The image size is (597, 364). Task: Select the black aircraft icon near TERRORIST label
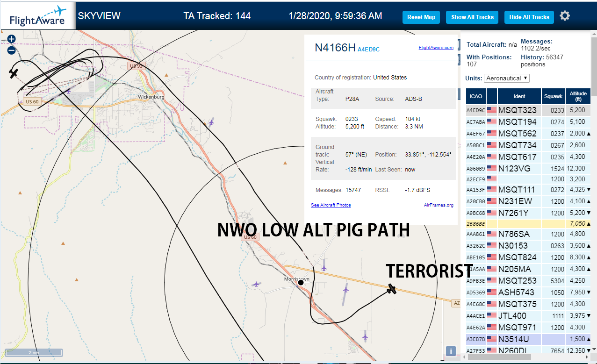click(x=392, y=289)
